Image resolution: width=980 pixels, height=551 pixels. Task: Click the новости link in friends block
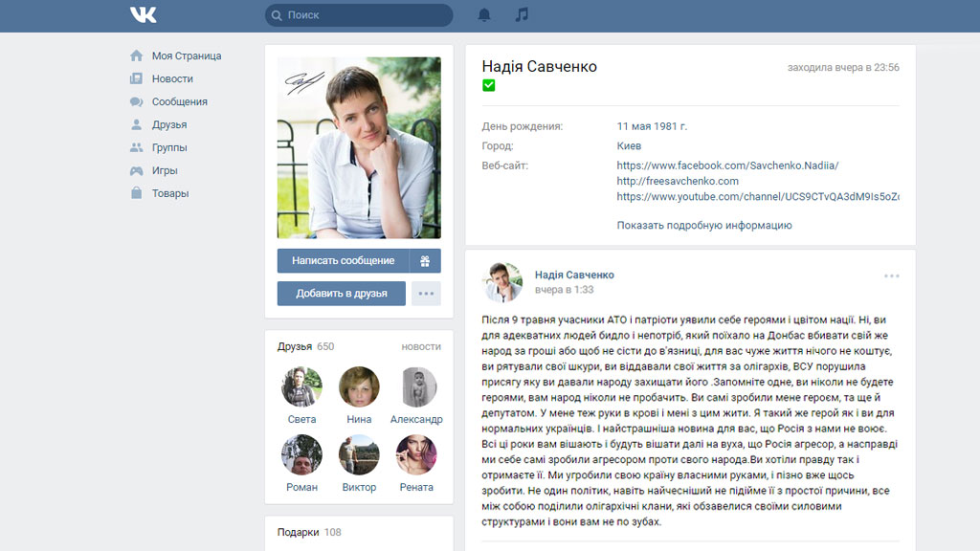421,346
